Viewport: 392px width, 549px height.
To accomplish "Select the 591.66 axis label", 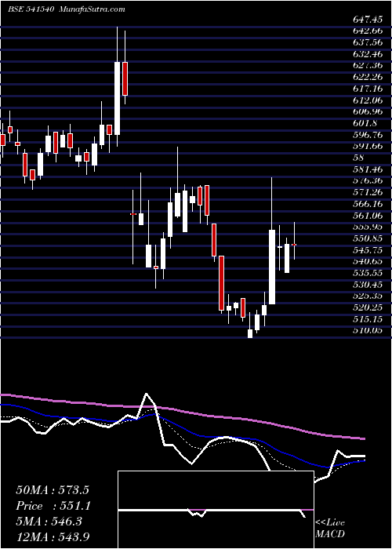I will pos(368,147).
